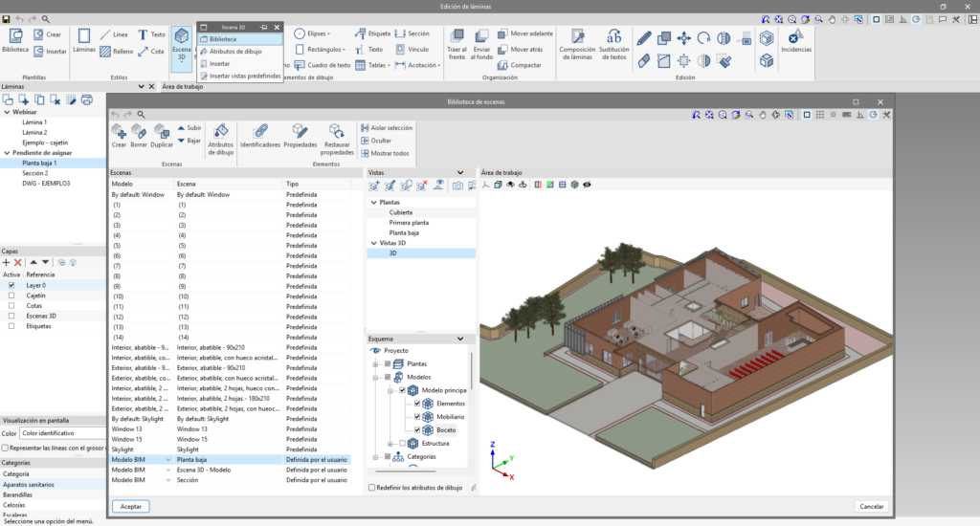
Task: Collapse the Pendiente de asignar group
Action: pos(7,153)
